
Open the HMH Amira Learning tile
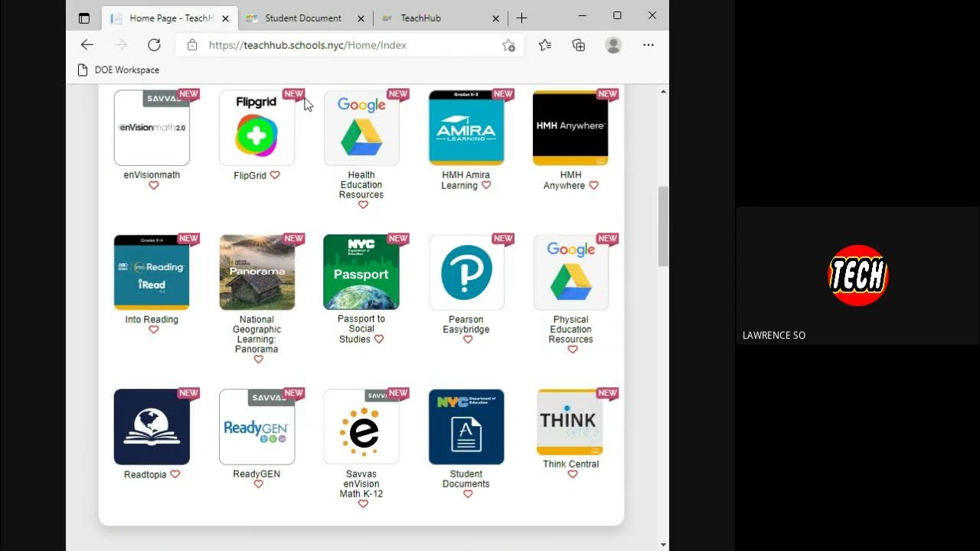pyautogui.click(x=466, y=128)
